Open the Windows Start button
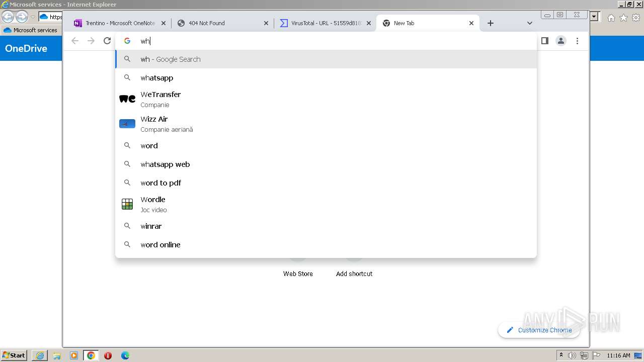The width and height of the screenshot is (644, 362). pyautogui.click(x=14, y=355)
